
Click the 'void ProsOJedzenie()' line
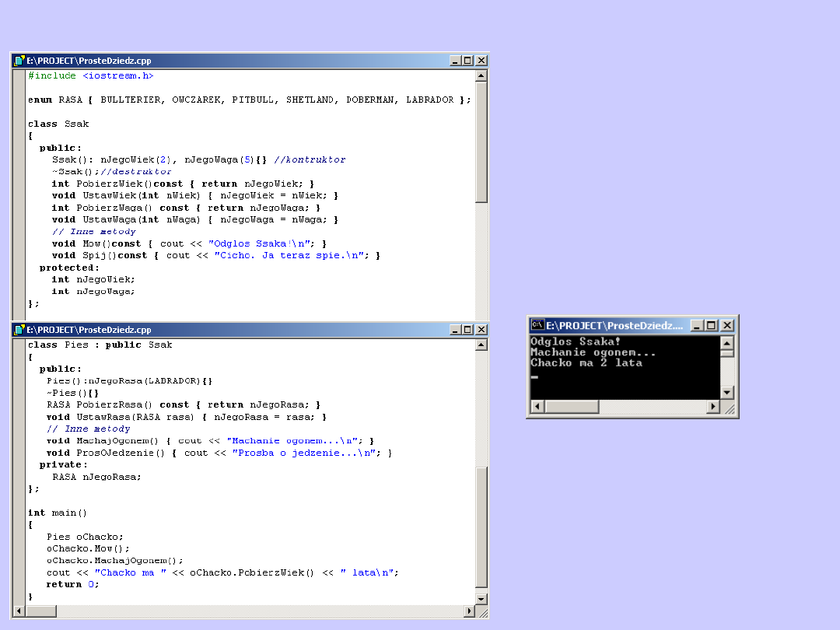click(x=219, y=453)
